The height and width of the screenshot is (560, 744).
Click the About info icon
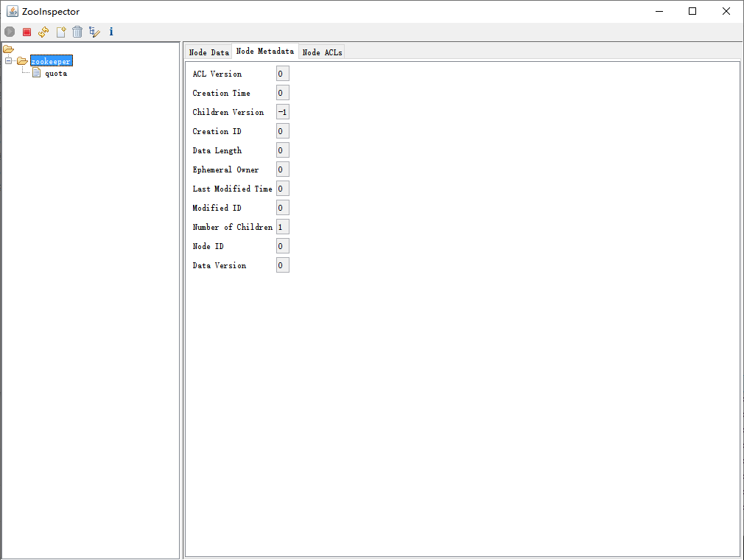tap(111, 32)
